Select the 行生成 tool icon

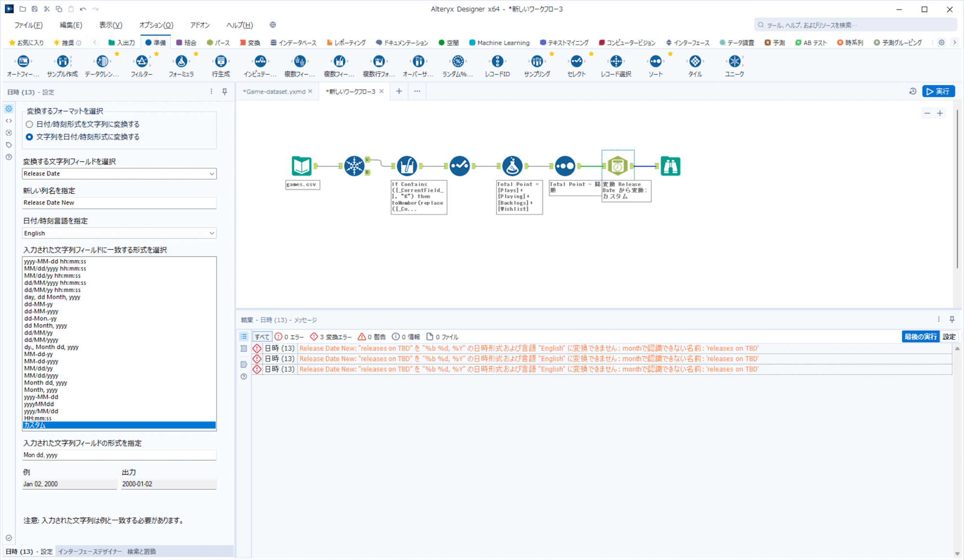point(221,61)
